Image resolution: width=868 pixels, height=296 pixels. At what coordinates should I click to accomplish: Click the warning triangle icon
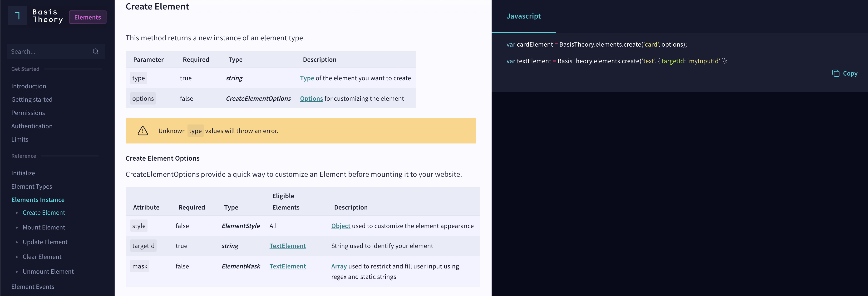pos(143,131)
